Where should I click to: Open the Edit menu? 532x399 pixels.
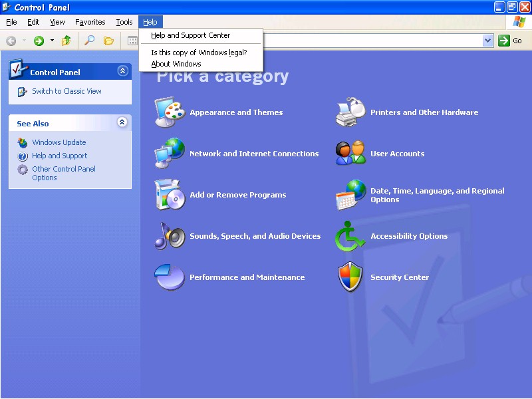point(33,22)
